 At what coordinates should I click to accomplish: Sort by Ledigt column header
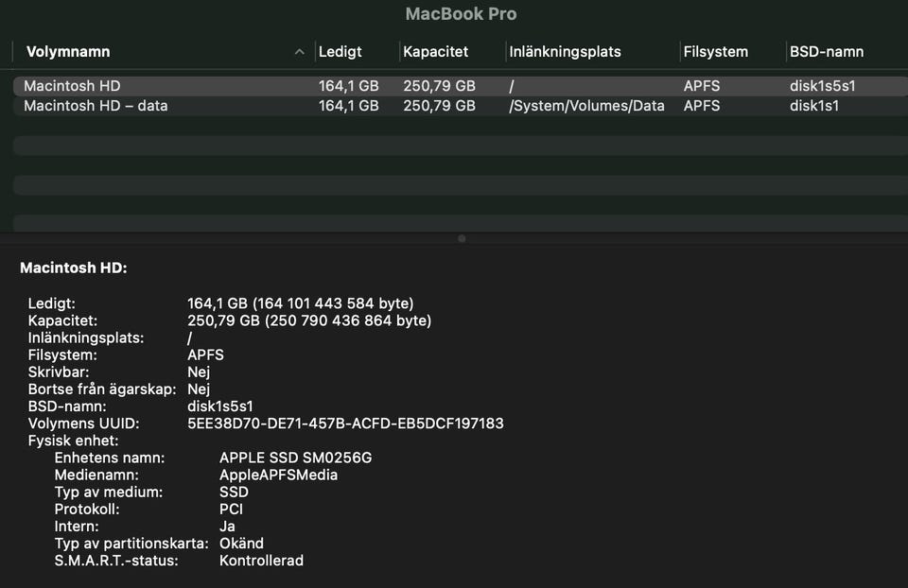pos(340,51)
